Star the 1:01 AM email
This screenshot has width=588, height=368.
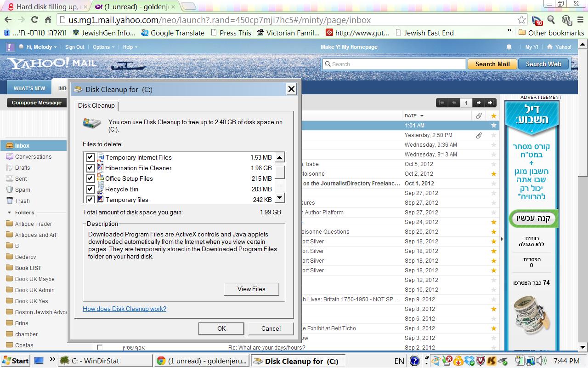point(494,126)
